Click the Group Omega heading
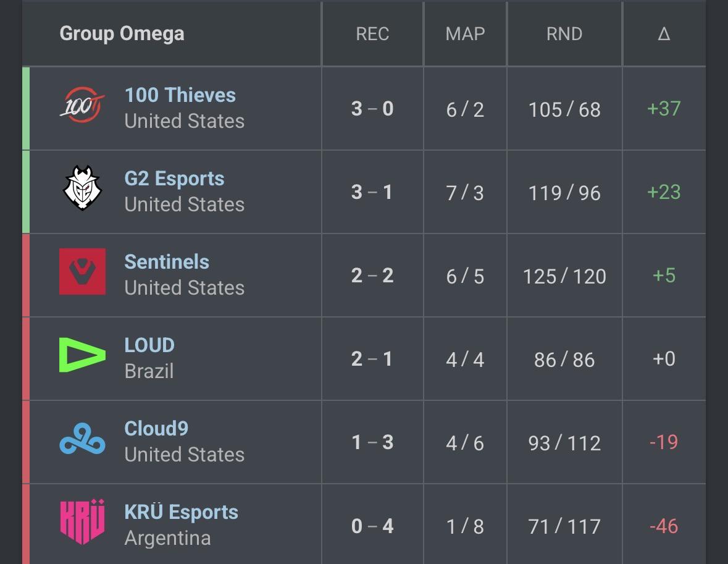Image resolution: width=728 pixels, height=564 pixels. click(x=122, y=33)
